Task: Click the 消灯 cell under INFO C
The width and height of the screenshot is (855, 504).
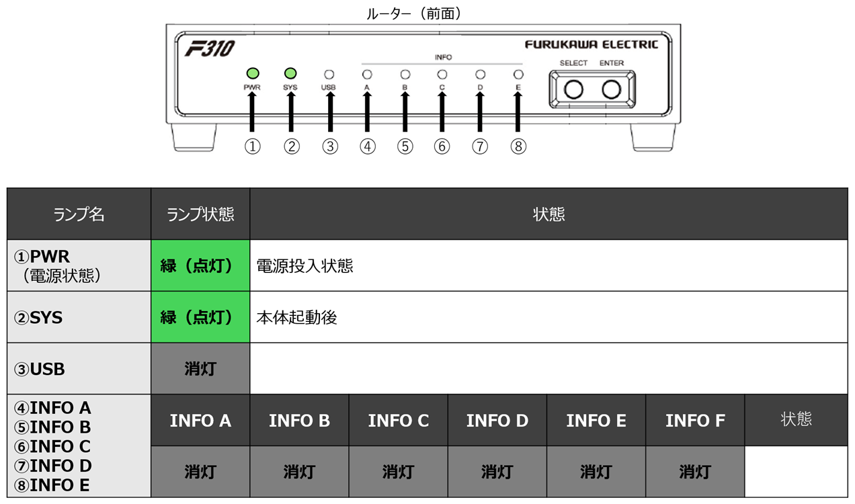Action: [x=398, y=472]
